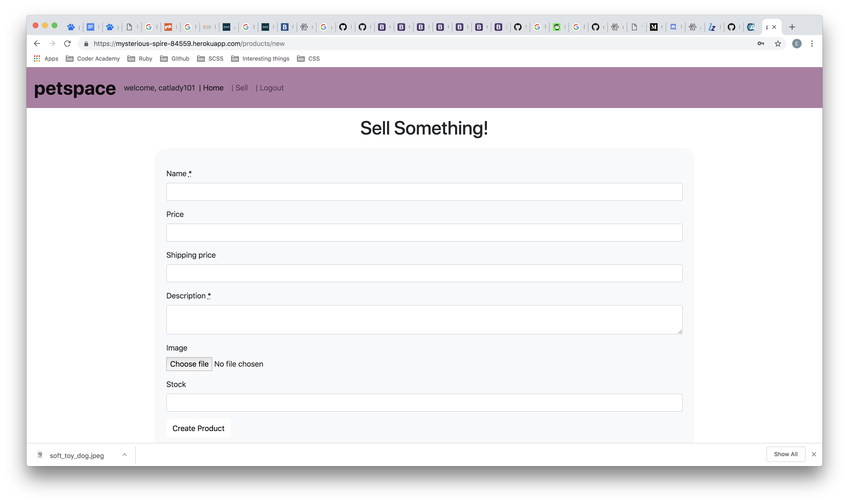Screen dimensions: 849x504
Task: Click the Choose file button
Action: click(189, 364)
